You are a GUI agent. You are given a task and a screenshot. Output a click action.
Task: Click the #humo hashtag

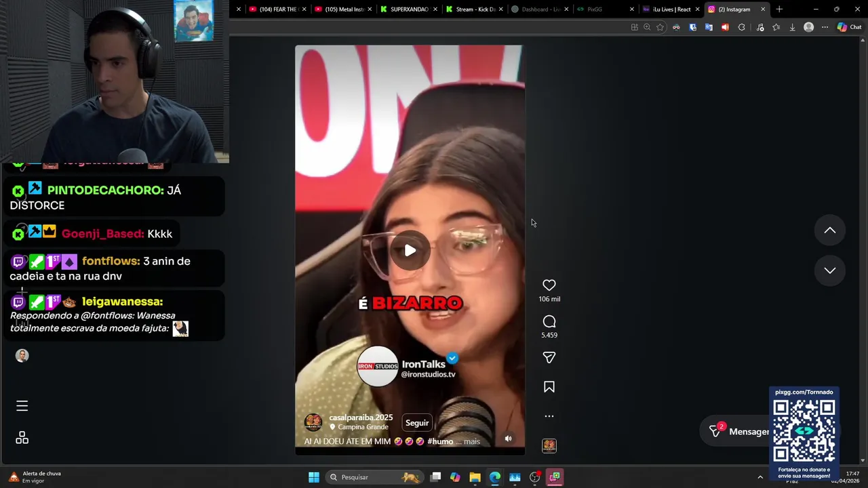click(440, 441)
